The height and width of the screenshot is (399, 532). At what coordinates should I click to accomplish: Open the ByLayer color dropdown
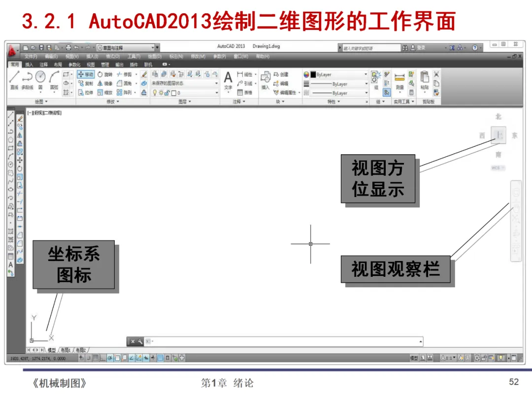(x=339, y=75)
